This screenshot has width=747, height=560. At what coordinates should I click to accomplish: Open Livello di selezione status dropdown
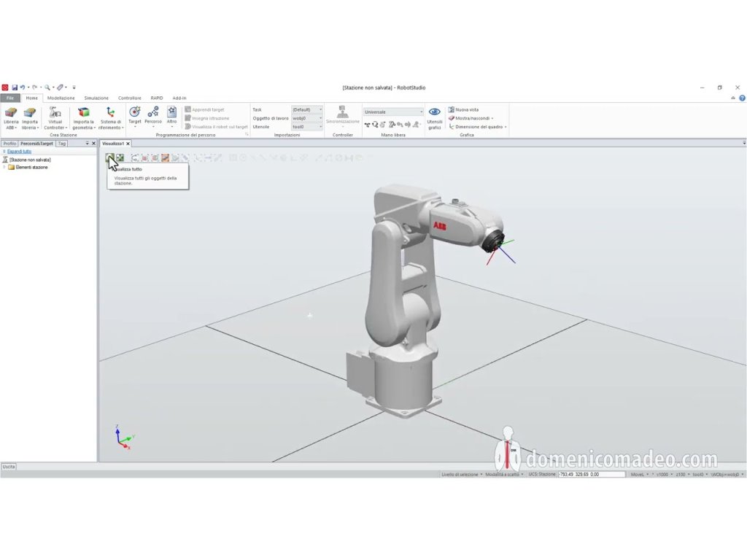point(462,474)
